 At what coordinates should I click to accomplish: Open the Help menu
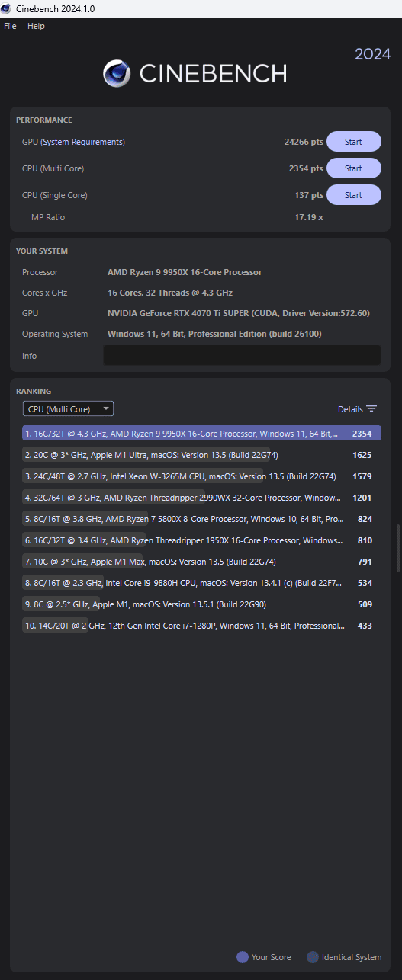point(36,26)
